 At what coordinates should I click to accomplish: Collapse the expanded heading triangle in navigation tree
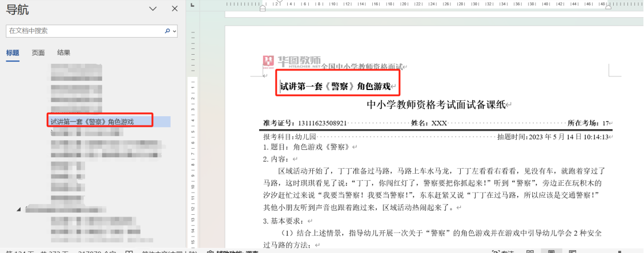coord(18,210)
